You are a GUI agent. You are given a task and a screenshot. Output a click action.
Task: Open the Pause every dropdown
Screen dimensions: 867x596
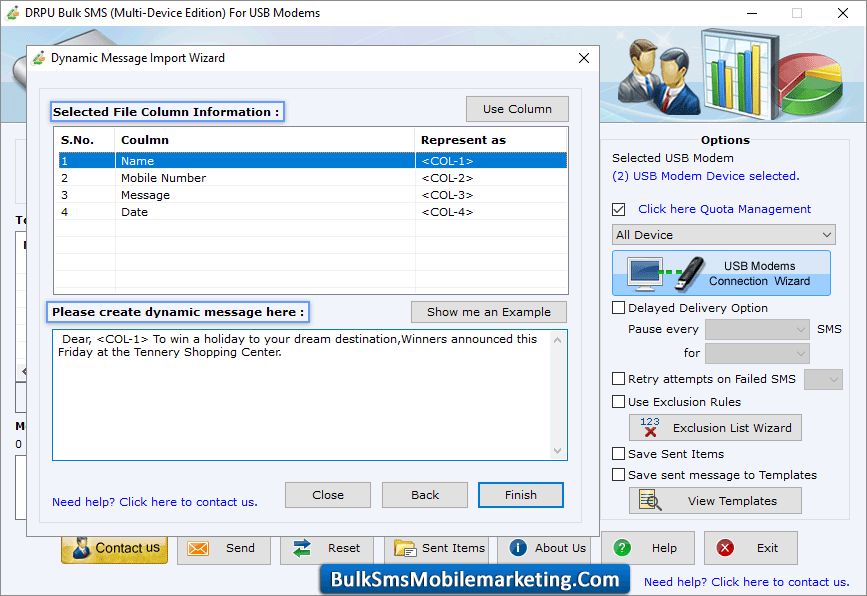coord(758,330)
